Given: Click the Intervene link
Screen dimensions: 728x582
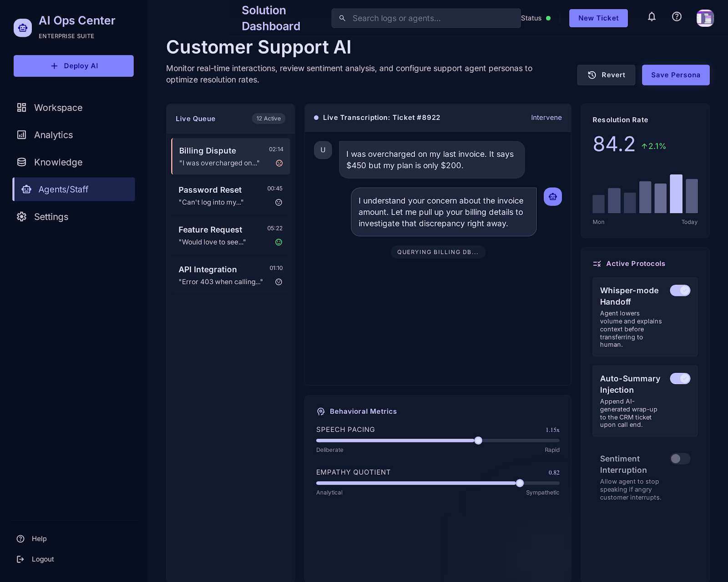Looking at the screenshot, I should click(546, 118).
